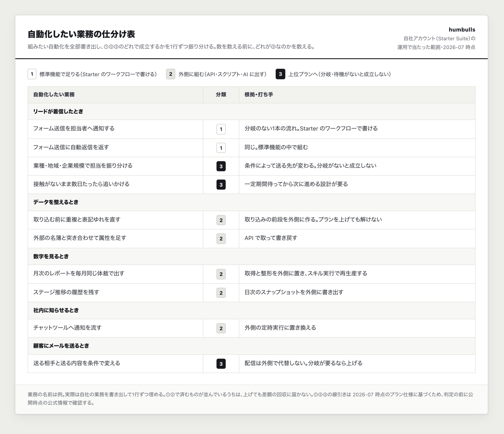Select the データを整えるとき group header

pyautogui.click(x=252, y=202)
